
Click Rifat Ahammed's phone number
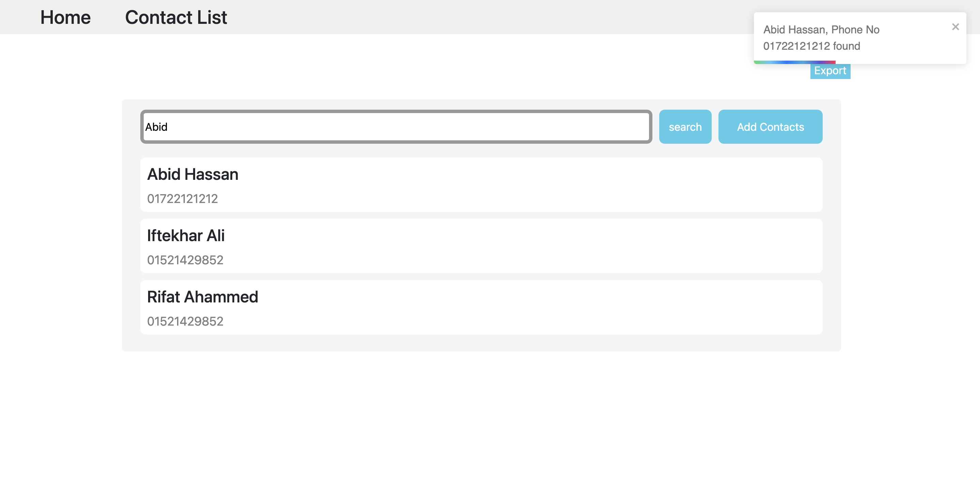(186, 322)
